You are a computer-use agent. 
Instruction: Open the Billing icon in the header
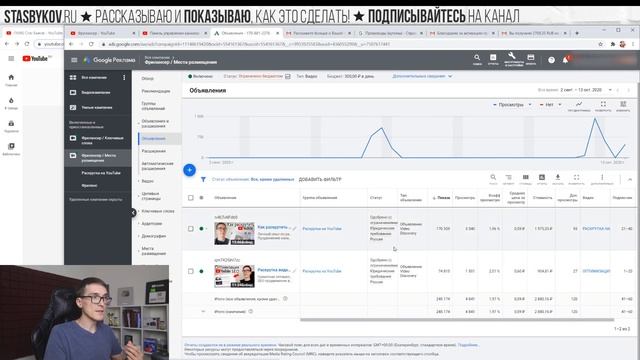point(531,59)
